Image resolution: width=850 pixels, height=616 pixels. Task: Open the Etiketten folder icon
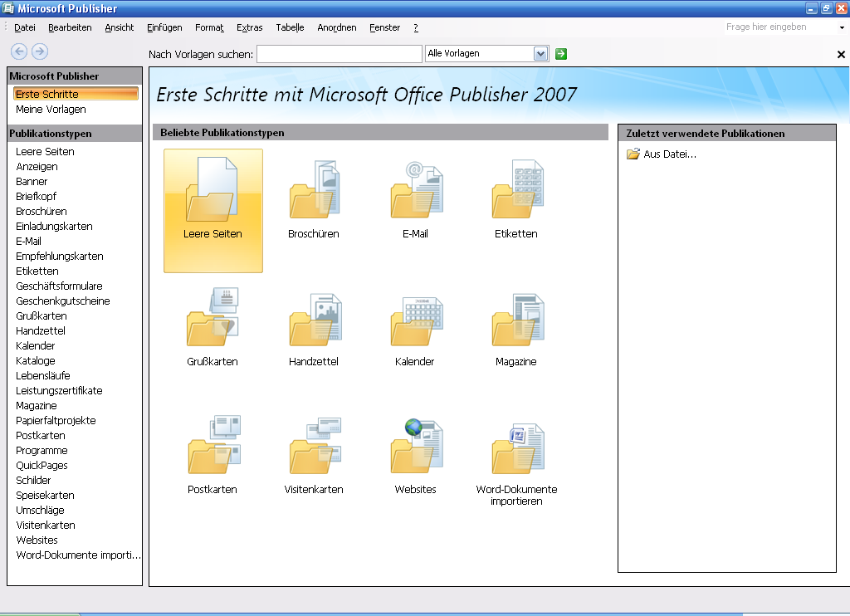coord(516,193)
